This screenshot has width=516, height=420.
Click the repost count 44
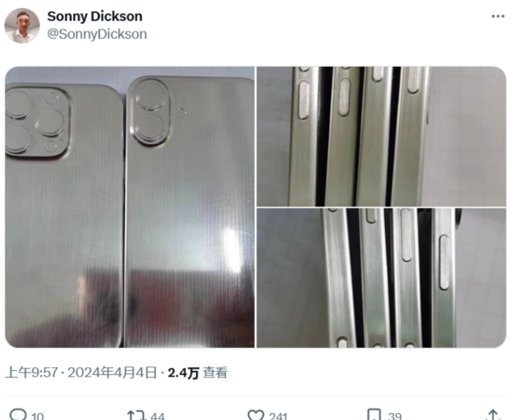pyautogui.click(x=157, y=416)
